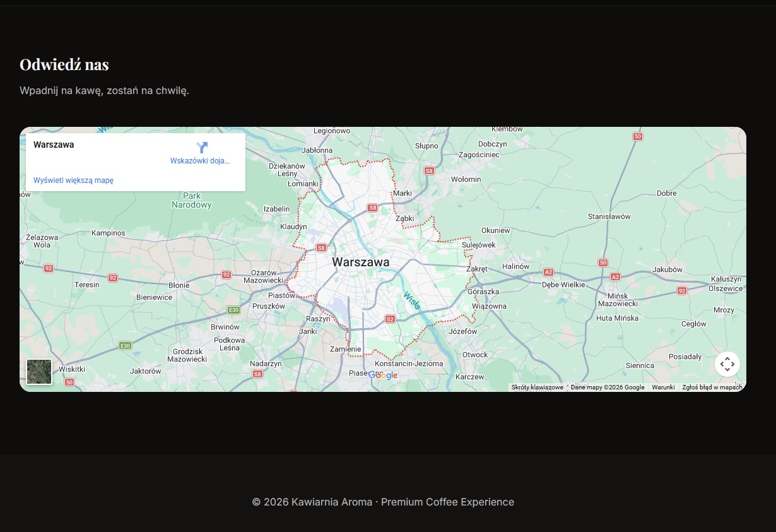776x532 pixels.
Task: Click the 50 shield near Klembów
Action: pyautogui.click(x=638, y=136)
